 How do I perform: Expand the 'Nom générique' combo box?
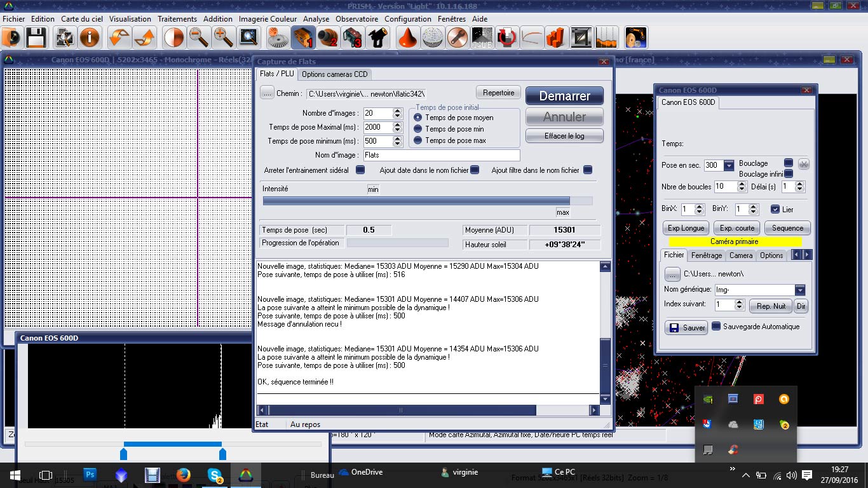coord(800,290)
